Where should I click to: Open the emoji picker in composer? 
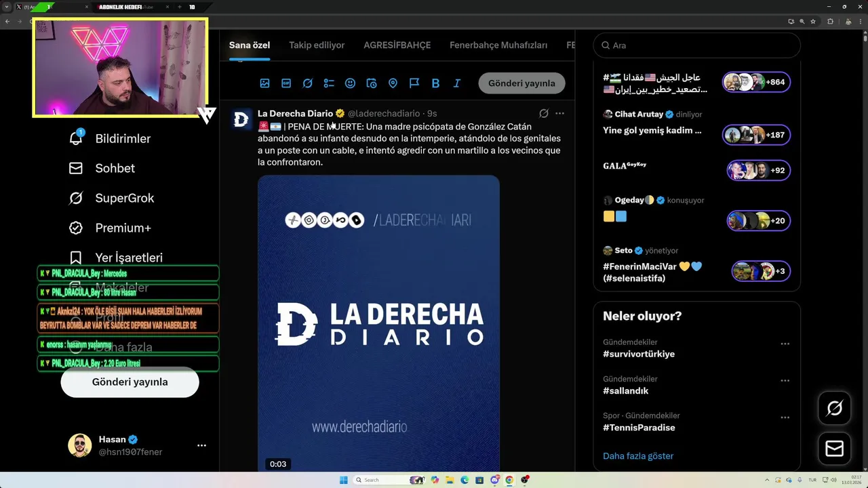point(350,83)
